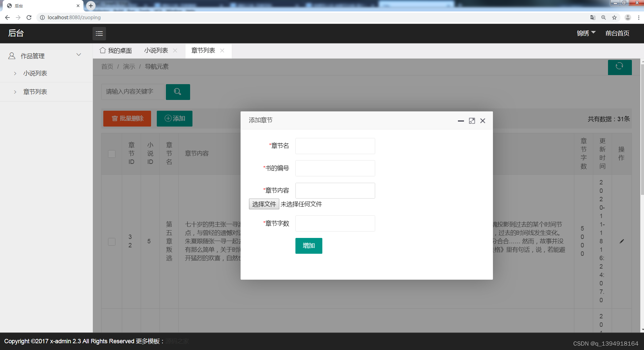Click the page vertical scrollbar thumb
The width and height of the screenshot is (644, 350).
tap(642, 130)
